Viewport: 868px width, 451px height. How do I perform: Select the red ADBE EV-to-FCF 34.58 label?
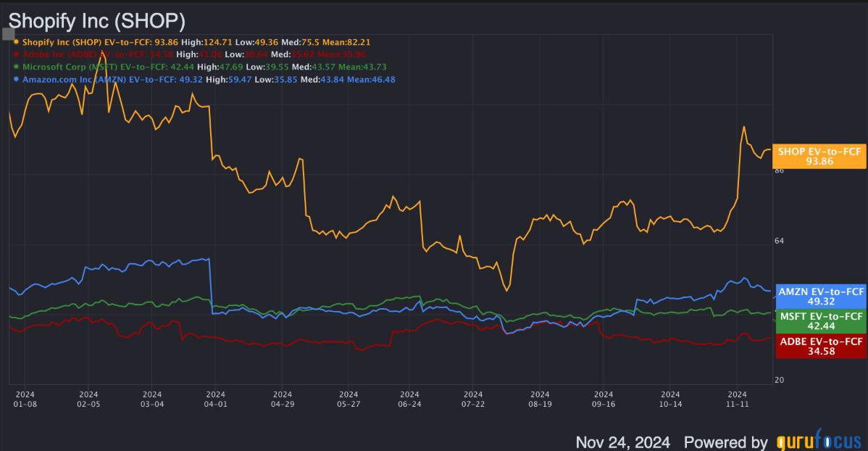click(821, 347)
